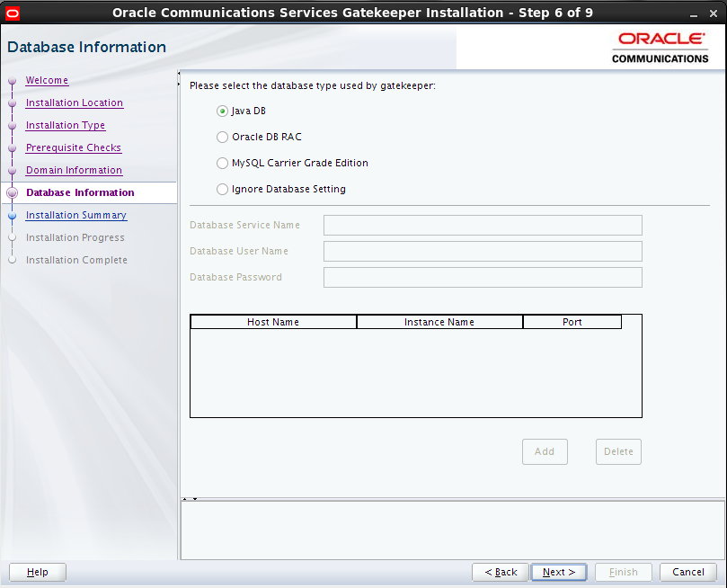Viewport: 727px width, 588px height.
Task: Click the Database Service Name field
Action: tap(483, 226)
